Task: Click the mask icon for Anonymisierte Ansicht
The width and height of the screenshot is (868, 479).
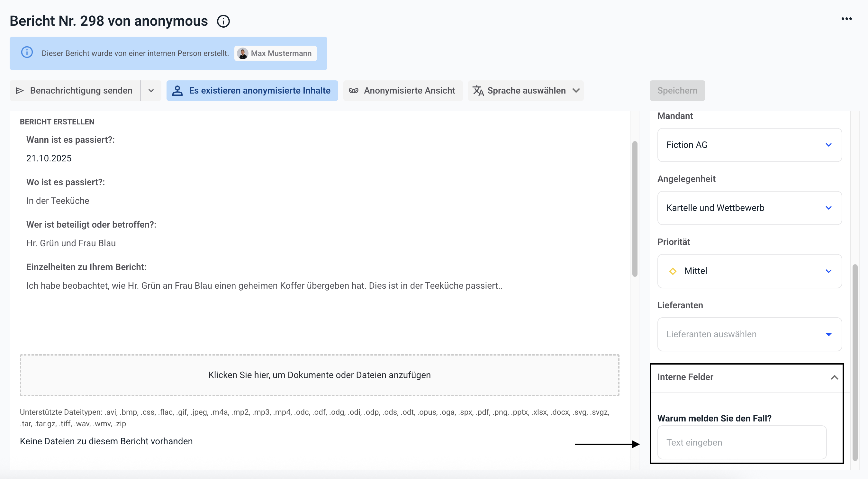Action: pos(353,91)
